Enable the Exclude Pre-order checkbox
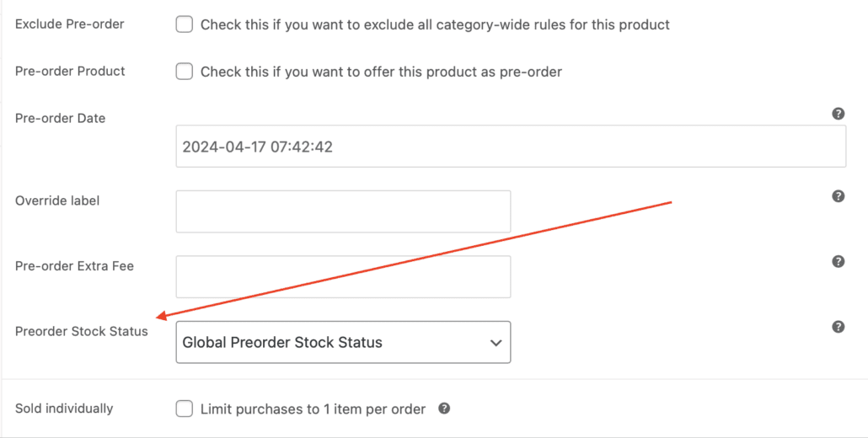This screenshot has width=868, height=438. point(184,24)
